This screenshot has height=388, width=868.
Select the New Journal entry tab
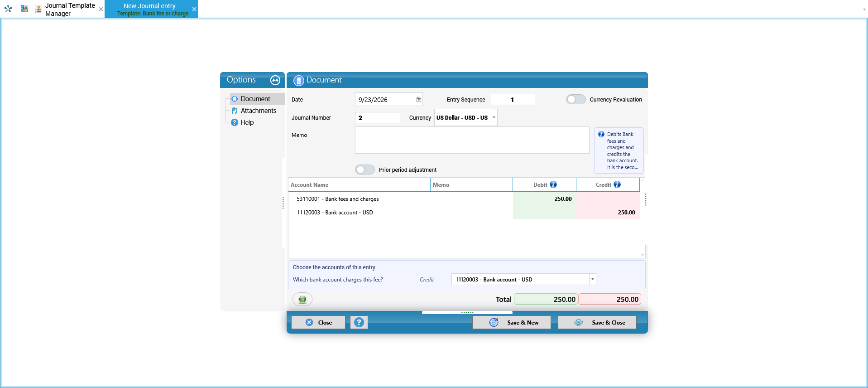(x=151, y=9)
